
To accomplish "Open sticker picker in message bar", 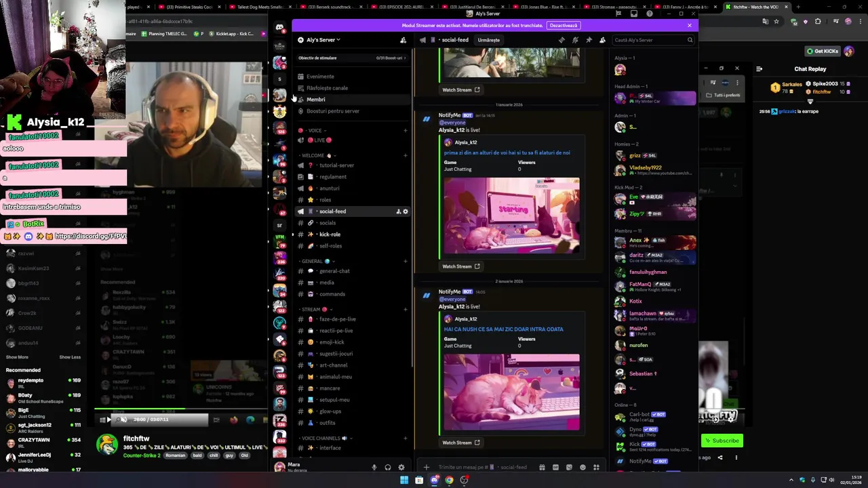I will point(569,467).
